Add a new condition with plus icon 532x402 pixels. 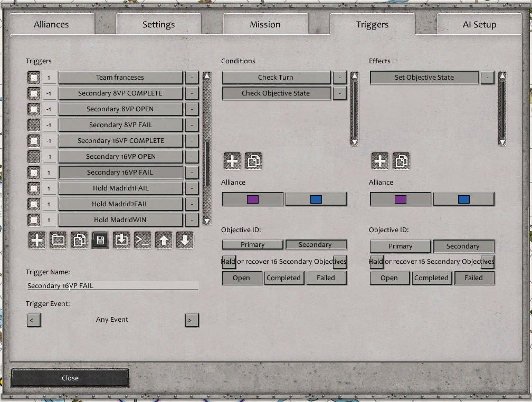pyautogui.click(x=232, y=161)
